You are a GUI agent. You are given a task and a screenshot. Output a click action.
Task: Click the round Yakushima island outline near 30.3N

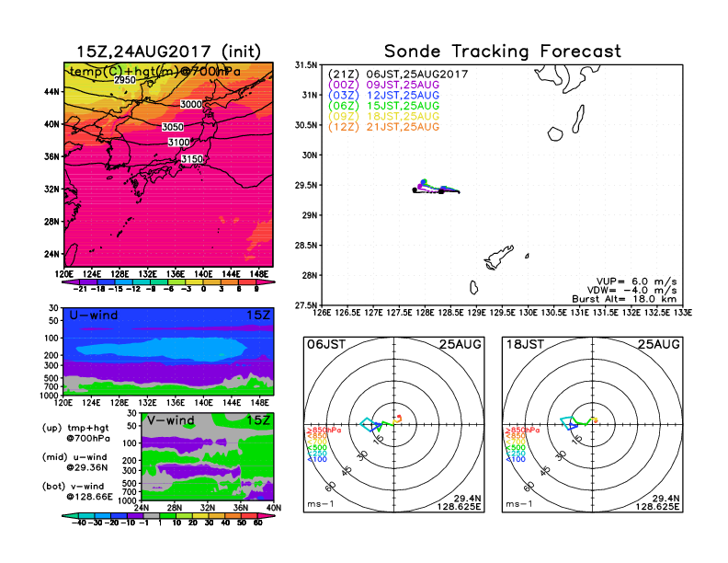(x=555, y=133)
